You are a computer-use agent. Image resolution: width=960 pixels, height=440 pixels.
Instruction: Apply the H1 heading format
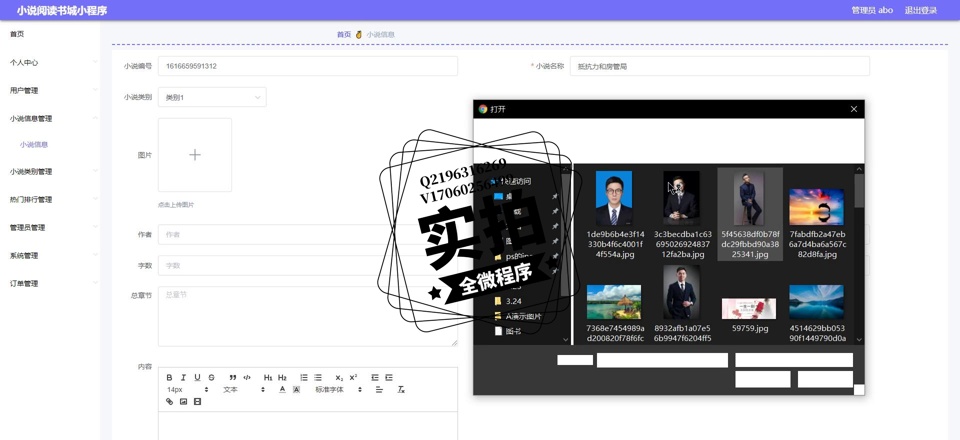pos(268,378)
